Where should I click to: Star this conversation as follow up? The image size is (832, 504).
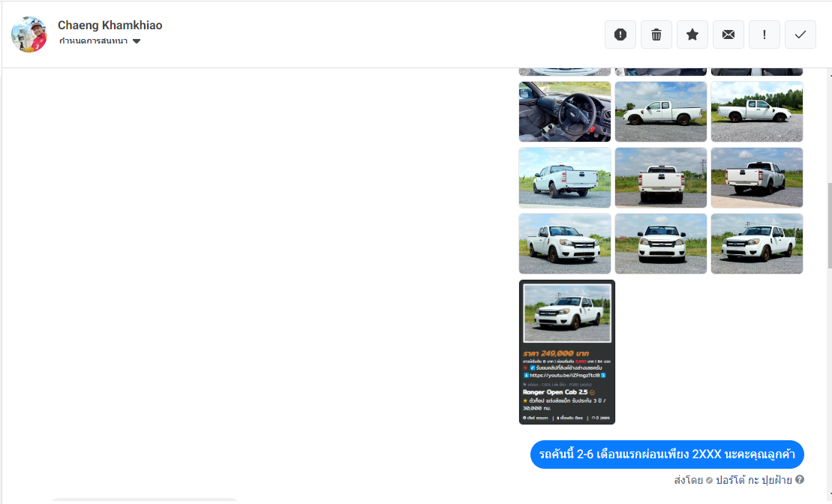692,34
